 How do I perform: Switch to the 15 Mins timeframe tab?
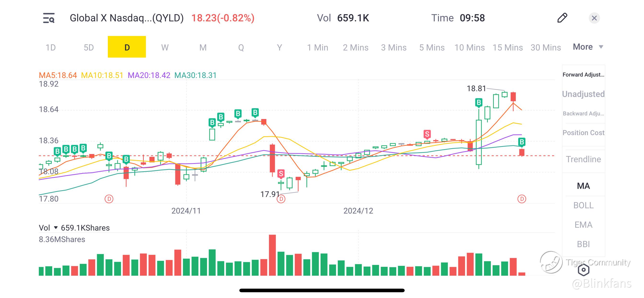click(507, 47)
